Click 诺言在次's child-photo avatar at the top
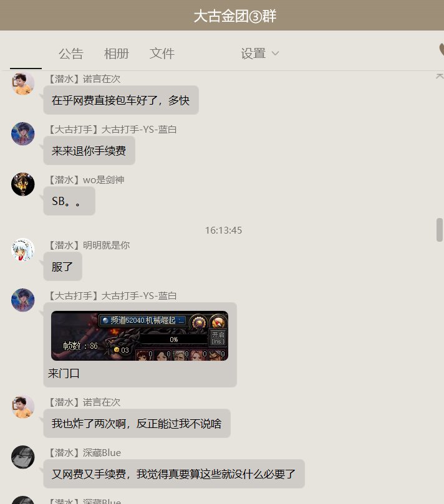The width and height of the screenshot is (444, 504). click(x=23, y=83)
